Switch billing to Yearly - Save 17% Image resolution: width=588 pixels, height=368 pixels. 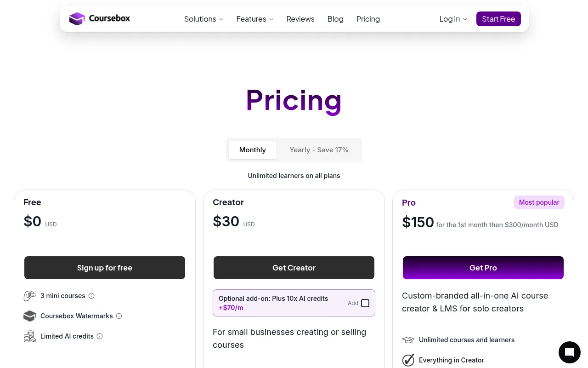click(x=319, y=150)
